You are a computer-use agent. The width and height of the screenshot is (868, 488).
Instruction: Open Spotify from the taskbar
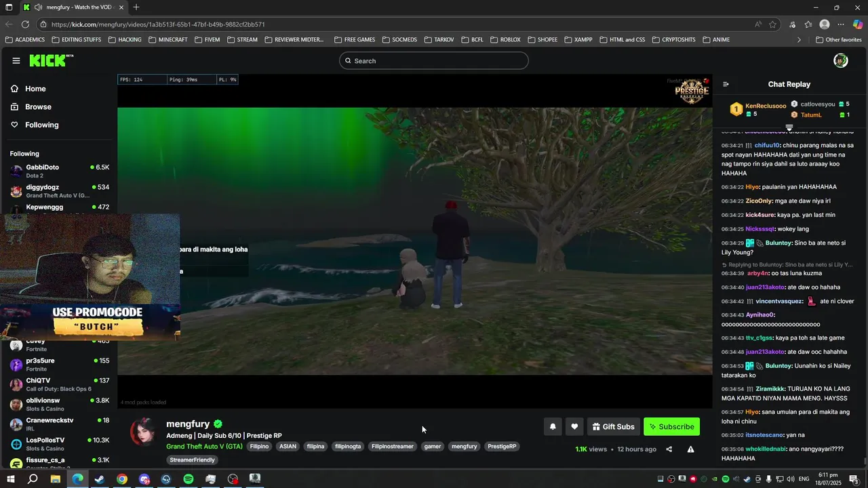click(x=189, y=479)
